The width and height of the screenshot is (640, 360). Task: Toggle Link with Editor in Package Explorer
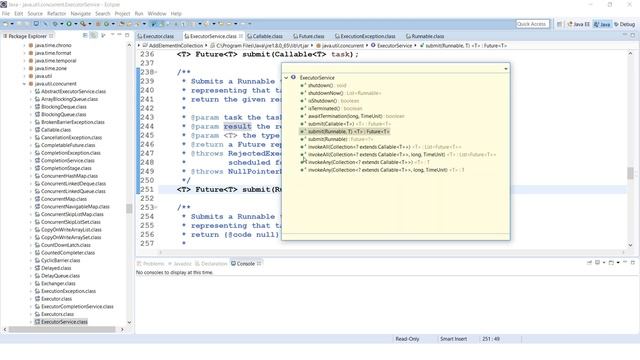pos(94,36)
